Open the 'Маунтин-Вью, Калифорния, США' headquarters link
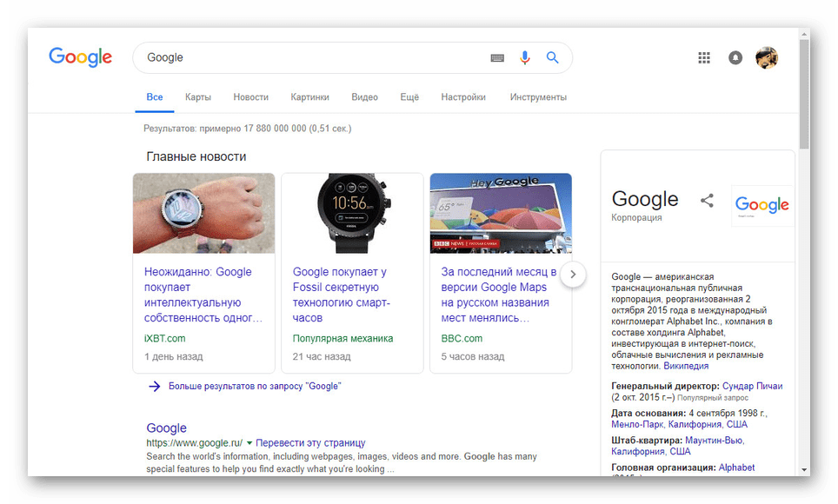This screenshot has height=504, width=838. [x=678, y=446]
